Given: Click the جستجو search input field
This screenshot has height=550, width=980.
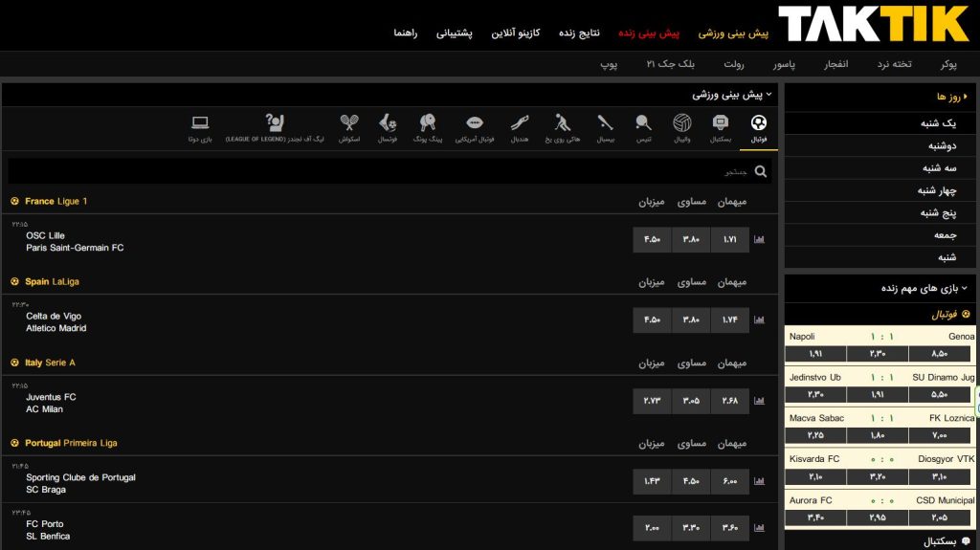Looking at the screenshot, I should (389, 171).
